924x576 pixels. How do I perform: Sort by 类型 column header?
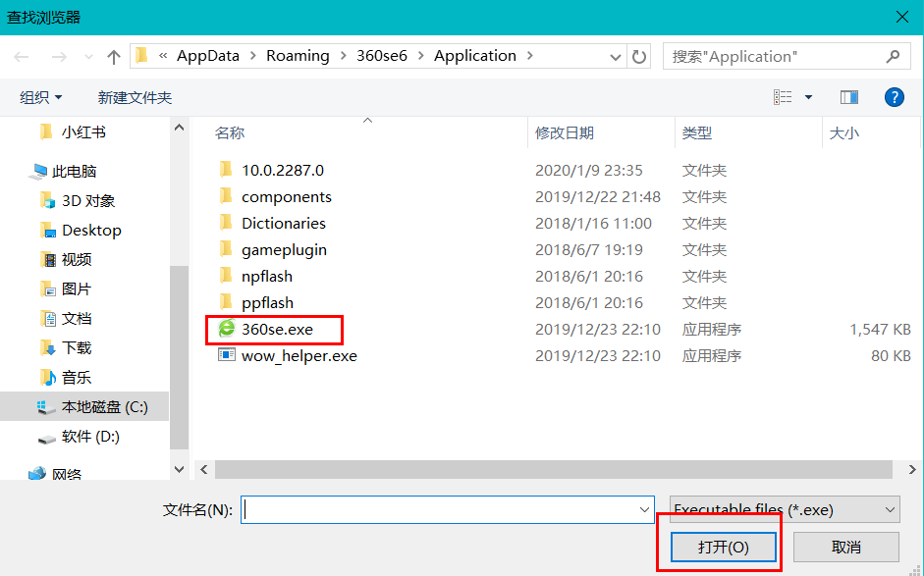click(696, 133)
